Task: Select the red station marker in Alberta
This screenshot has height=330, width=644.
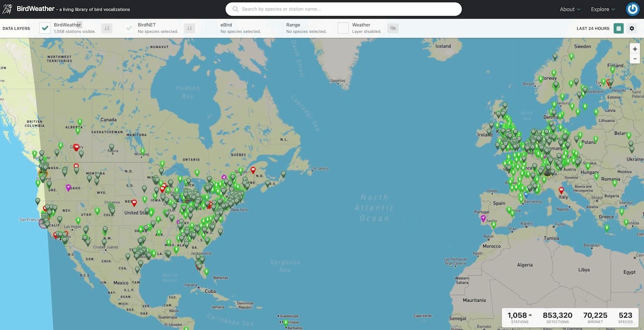Action: (x=76, y=147)
